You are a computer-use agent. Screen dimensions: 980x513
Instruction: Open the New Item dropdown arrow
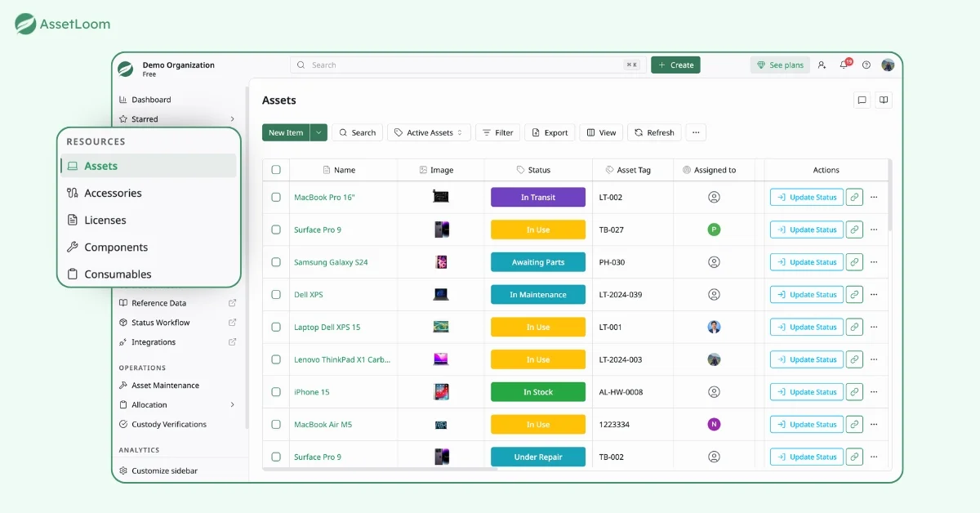(x=318, y=132)
